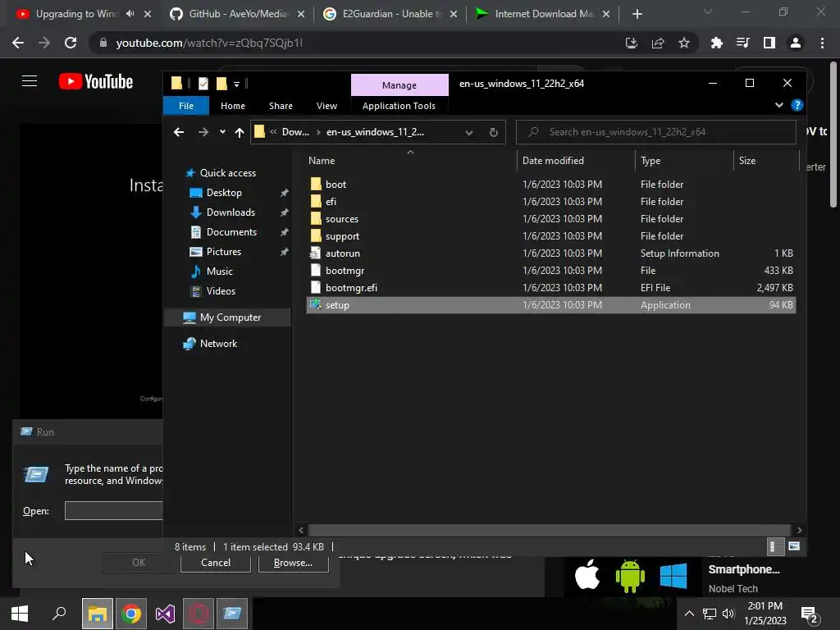
Task: Open Explorer help icon
Action: (x=797, y=105)
